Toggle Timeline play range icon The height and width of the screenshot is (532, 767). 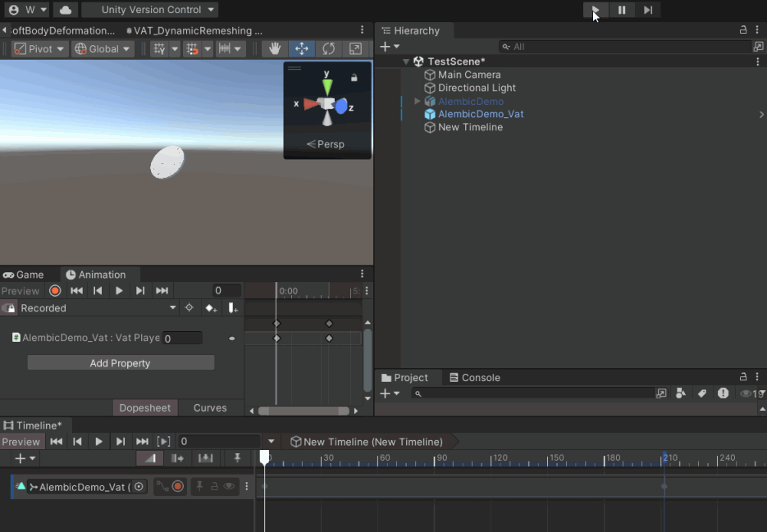[x=164, y=442]
